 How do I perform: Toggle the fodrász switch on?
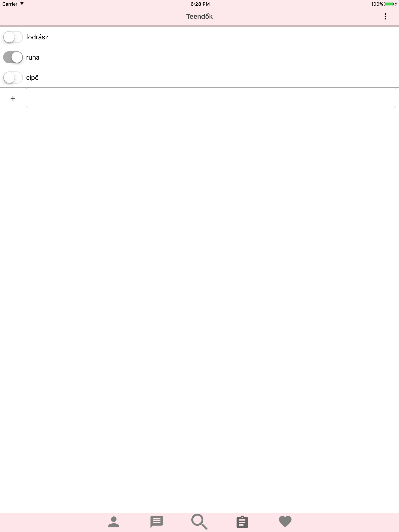13,37
